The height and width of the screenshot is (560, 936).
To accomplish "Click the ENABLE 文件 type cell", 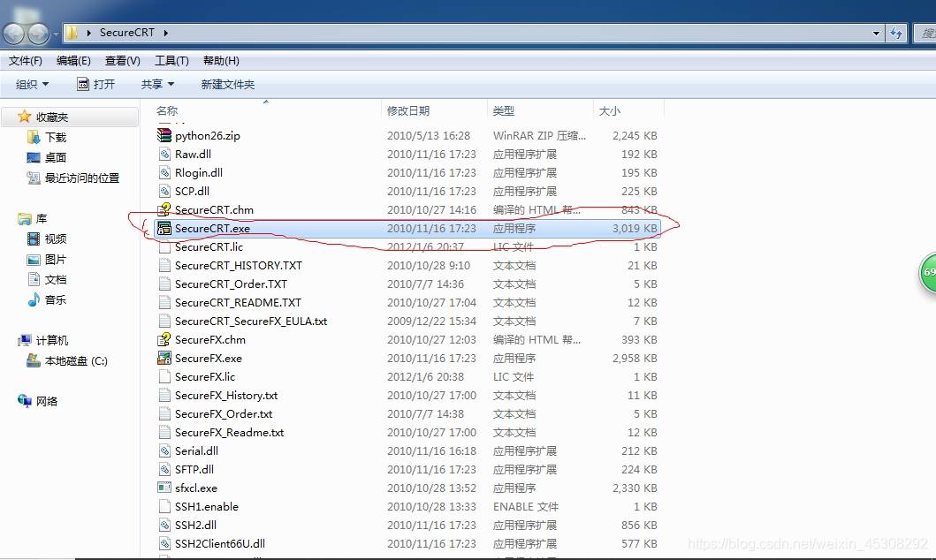I will point(525,507).
